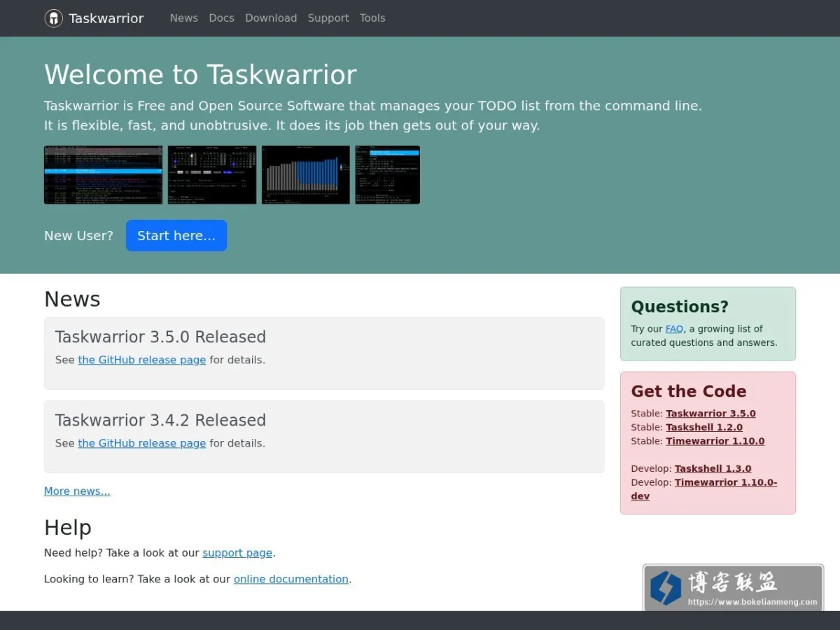Click the Taskwarrior 3.4.2 Released heading
The image size is (840, 630).
pos(160,420)
